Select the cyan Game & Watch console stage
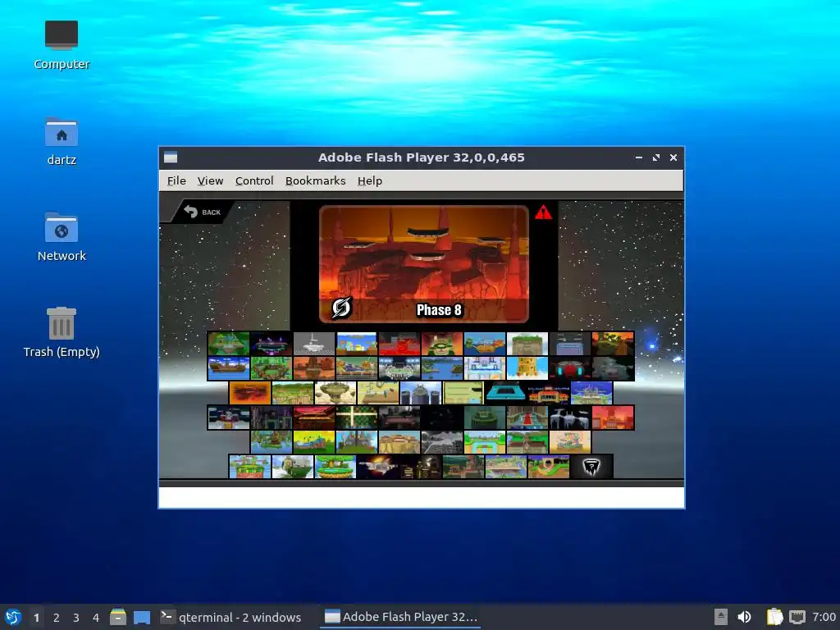Screen dimensions: 840x630 coord(506,393)
